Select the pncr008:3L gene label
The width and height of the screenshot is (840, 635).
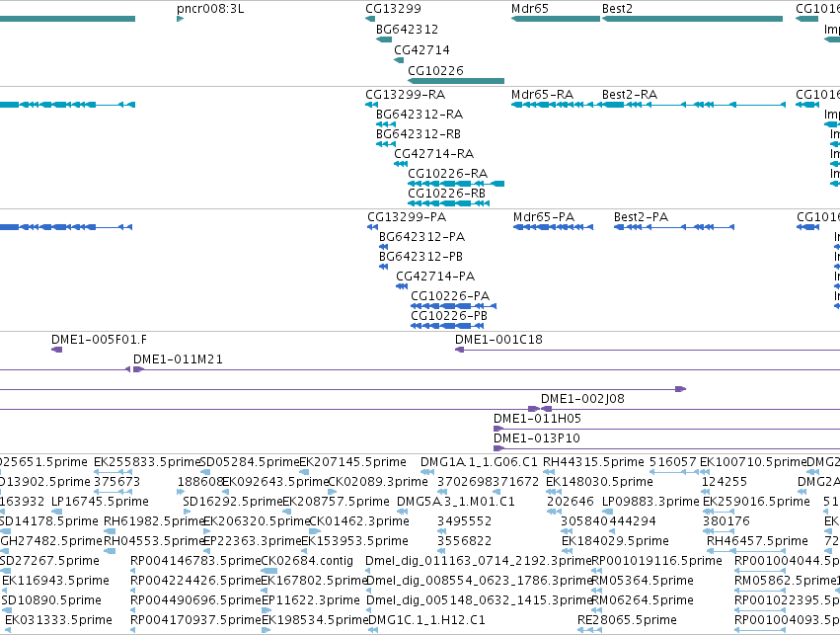click(210, 9)
